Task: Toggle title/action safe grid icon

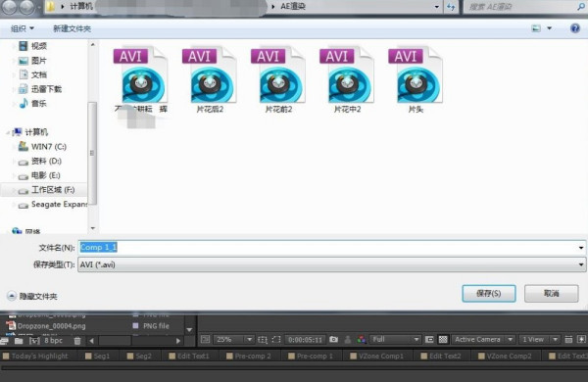Action: pyautogui.click(x=263, y=340)
